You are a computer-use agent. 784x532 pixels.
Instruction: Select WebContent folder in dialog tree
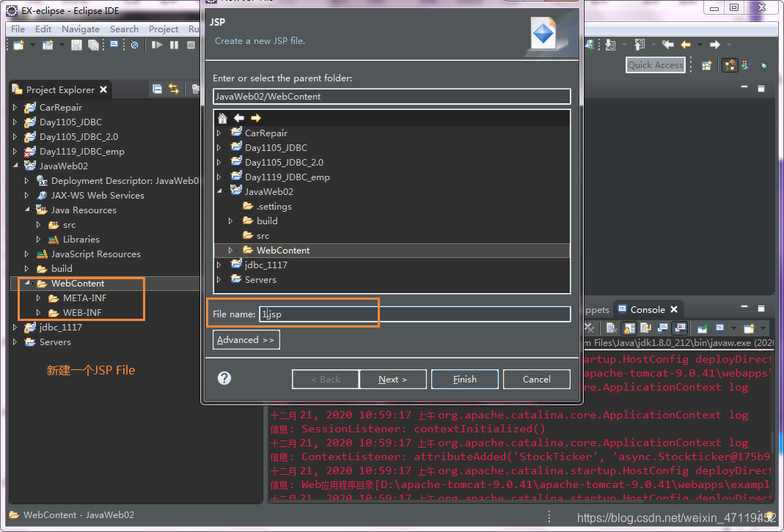[x=283, y=251]
